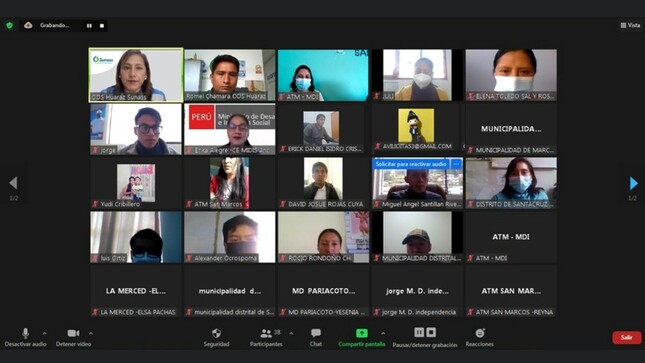Click the three-dots icon on Miguel Angel's tile

(456, 164)
